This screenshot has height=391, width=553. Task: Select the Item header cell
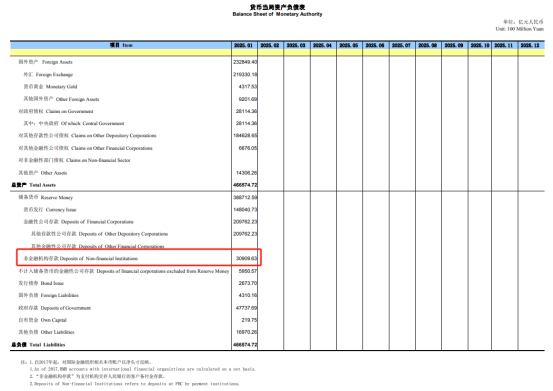pyautogui.click(x=121, y=45)
